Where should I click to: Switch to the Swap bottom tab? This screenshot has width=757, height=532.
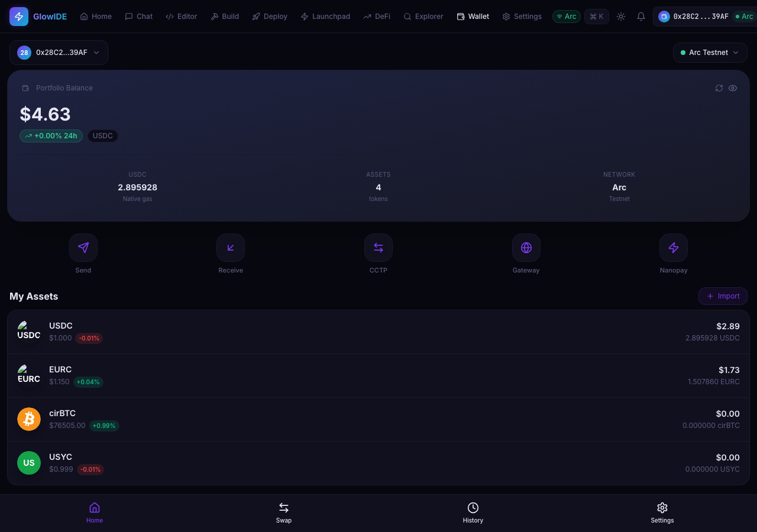(x=284, y=512)
